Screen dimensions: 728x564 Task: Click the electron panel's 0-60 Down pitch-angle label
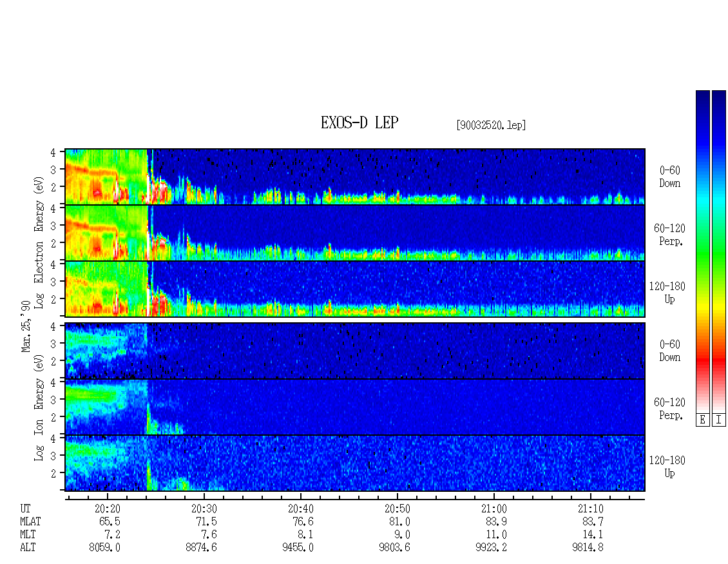pyautogui.click(x=669, y=177)
